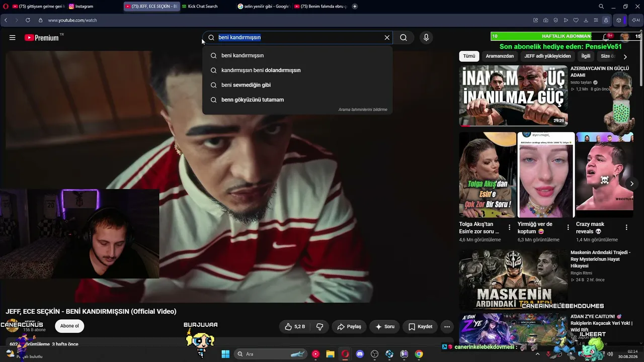644x362 pixels.
Task: Reload the page with refresh icon
Action: [x=28, y=20]
